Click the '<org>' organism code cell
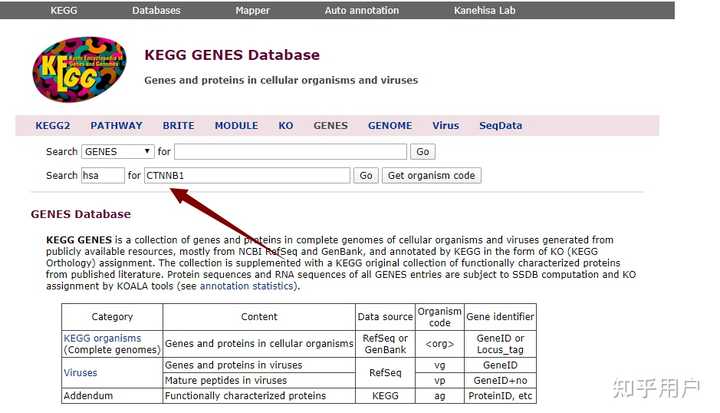 [439, 344]
